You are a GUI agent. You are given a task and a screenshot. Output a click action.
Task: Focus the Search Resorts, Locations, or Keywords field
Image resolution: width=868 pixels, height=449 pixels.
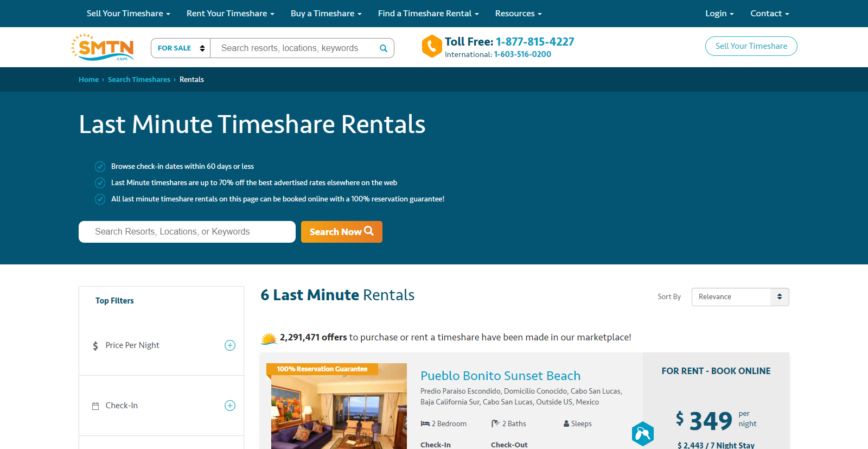click(187, 232)
